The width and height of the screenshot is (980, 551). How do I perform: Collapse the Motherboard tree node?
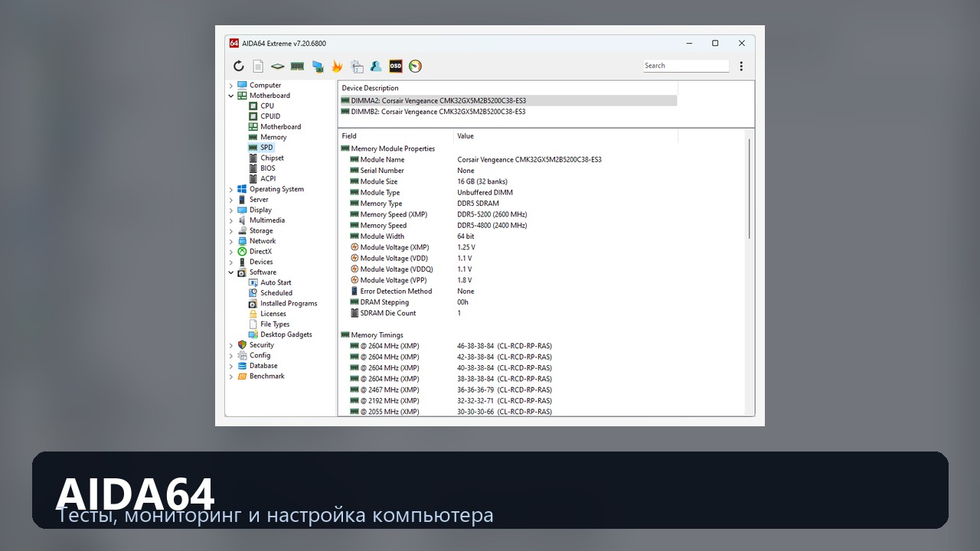[x=231, y=96]
